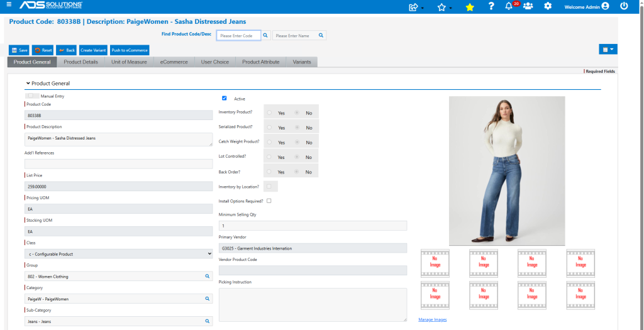Open help question mark icon
The image size is (644, 330).
(x=491, y=6)
